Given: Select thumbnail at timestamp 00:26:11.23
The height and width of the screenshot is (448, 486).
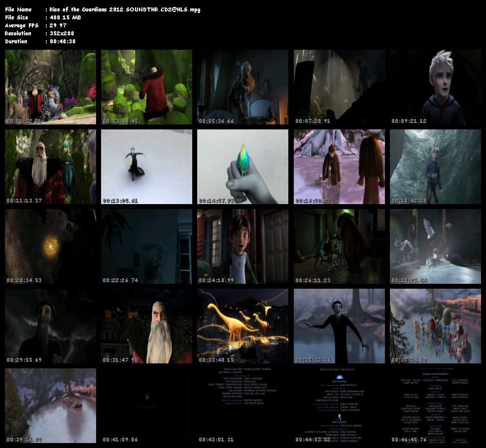Looking at the screenshot, I should pos(340,246).
